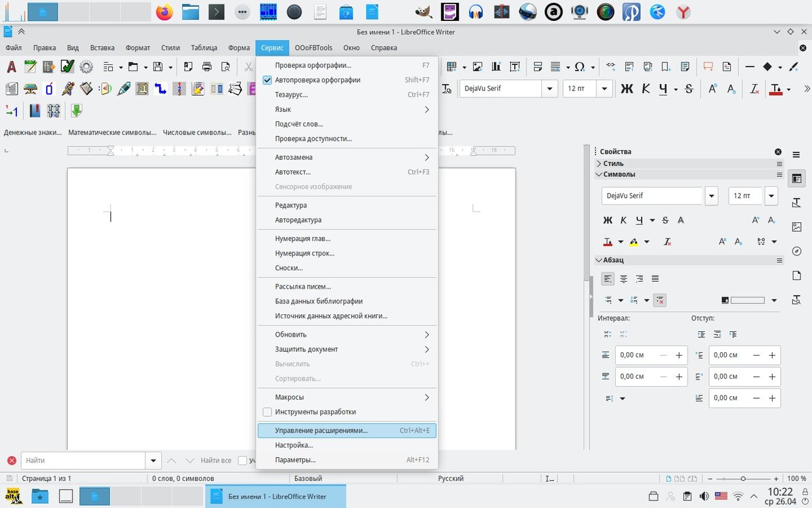Toggle Автопроверка орфографии checkbox
Image resolution: width=812 pixels, height=508 pixels.
(267, 80)
